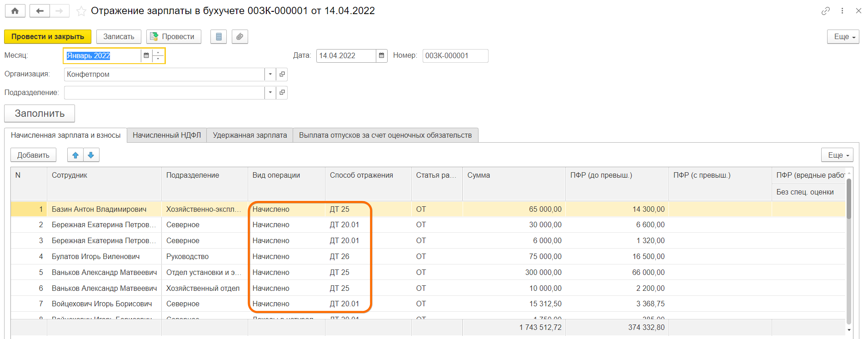Click the empty Подразделение field
This screenshot has width=868, height=339.
pos(165,92)
